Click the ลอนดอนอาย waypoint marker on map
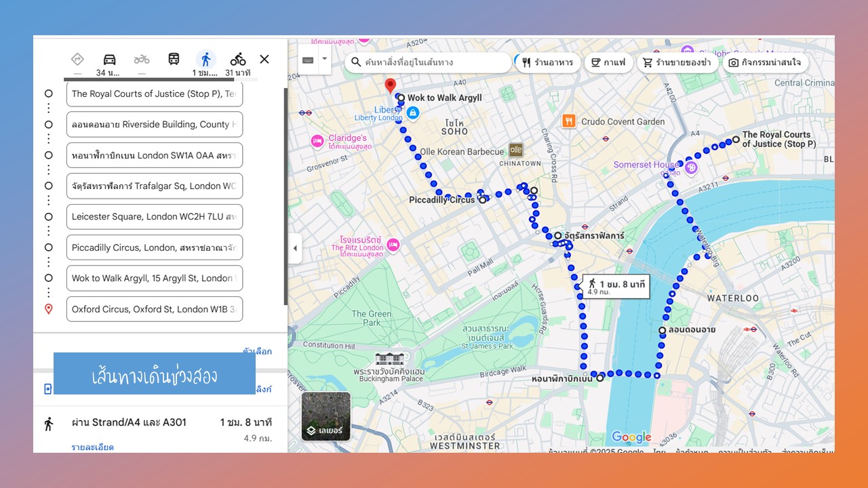 pyautogui.click(x=662, y=331)
